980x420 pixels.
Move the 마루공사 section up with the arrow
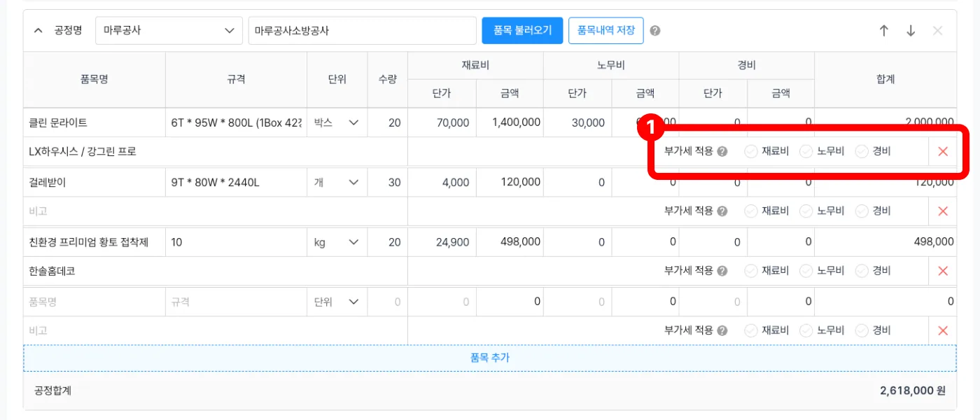pyautogui.click(x=884, y=31)
